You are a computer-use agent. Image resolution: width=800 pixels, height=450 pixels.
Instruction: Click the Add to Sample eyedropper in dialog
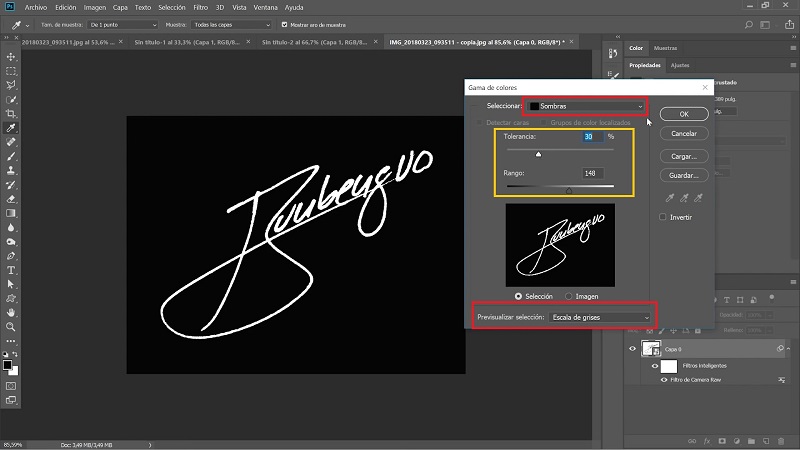click(x=684, y=197)
